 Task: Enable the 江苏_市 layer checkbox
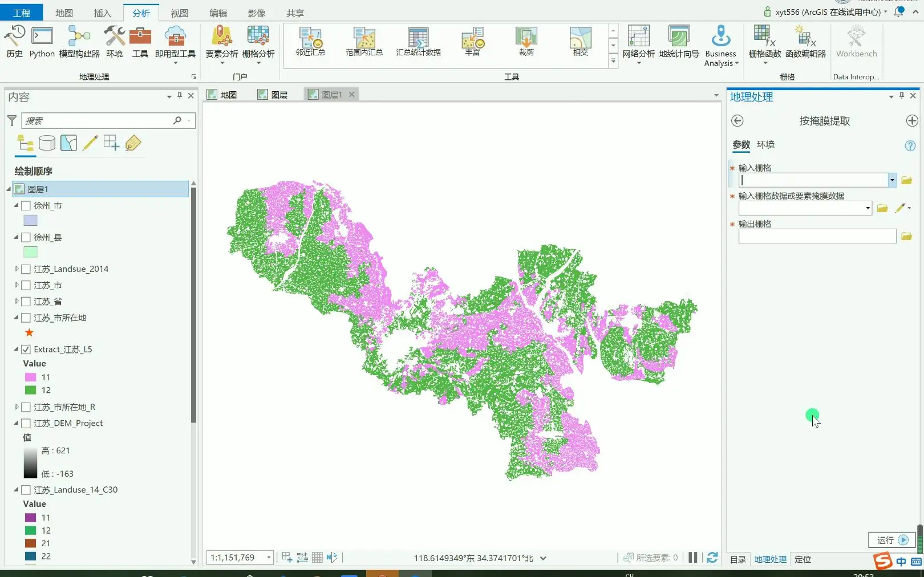26,285
